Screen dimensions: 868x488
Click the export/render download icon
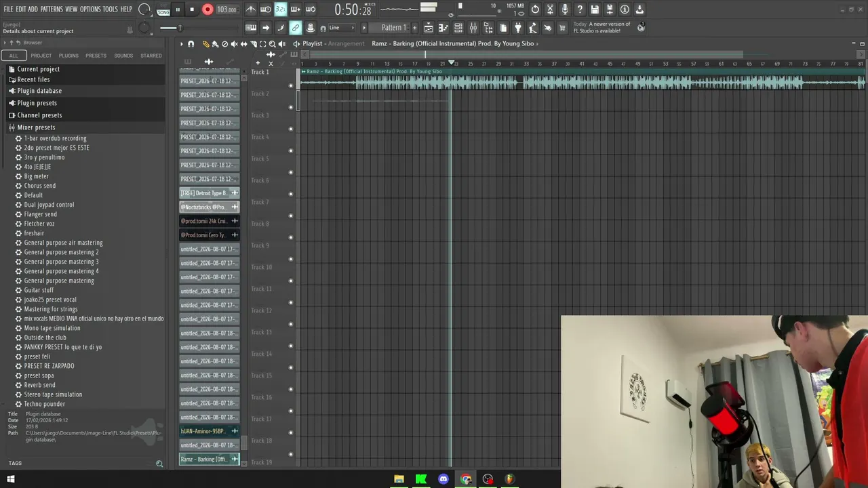tap(639, 9)
